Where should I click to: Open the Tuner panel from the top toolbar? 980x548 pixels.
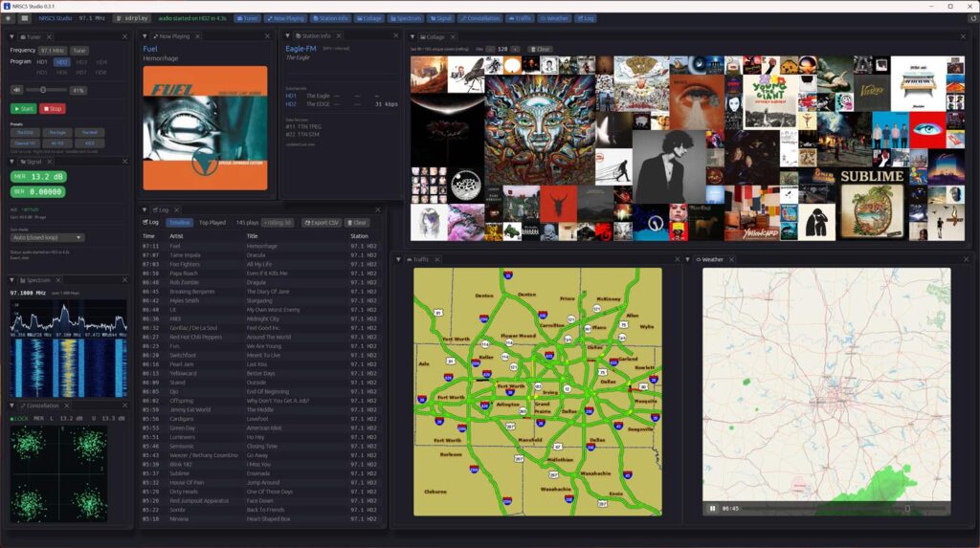click(x=248, y=19)
